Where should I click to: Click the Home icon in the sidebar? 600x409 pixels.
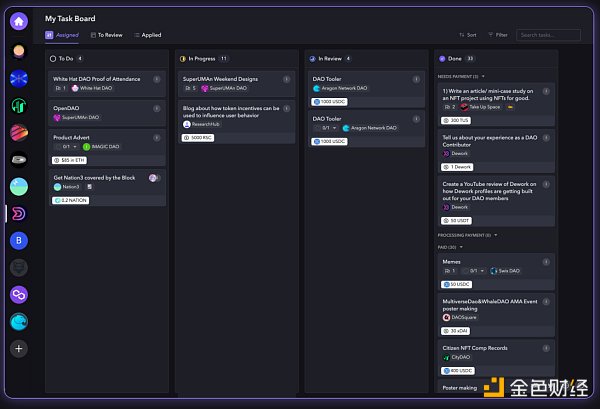pyautogui.click(x=19, y=21)
